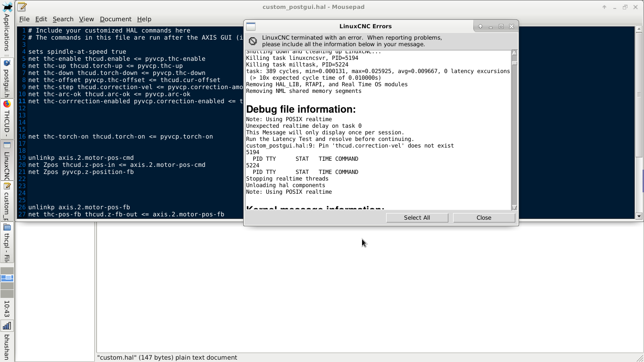644x362 pixels.
Task: Click 'Stopping realtime threads' line
Action: 287,179
